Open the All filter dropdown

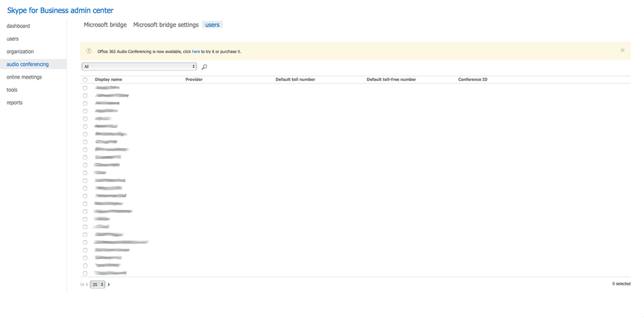[x=139, y=66]
